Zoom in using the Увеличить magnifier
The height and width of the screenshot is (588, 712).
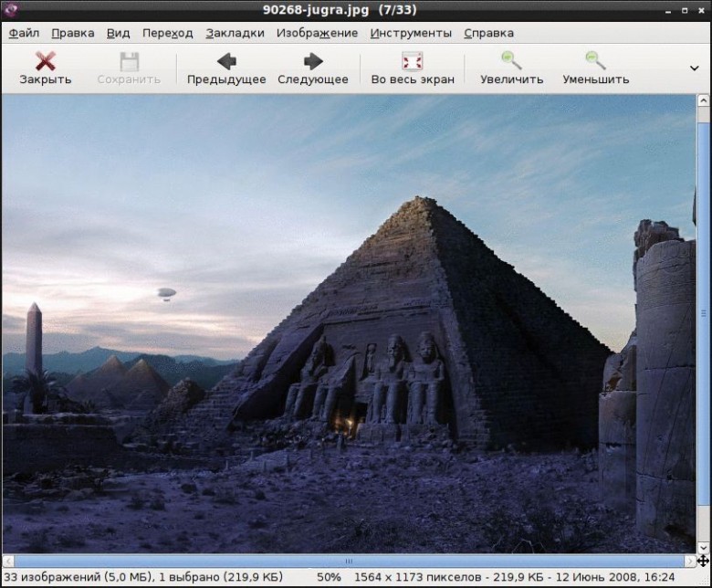[511, 60]
